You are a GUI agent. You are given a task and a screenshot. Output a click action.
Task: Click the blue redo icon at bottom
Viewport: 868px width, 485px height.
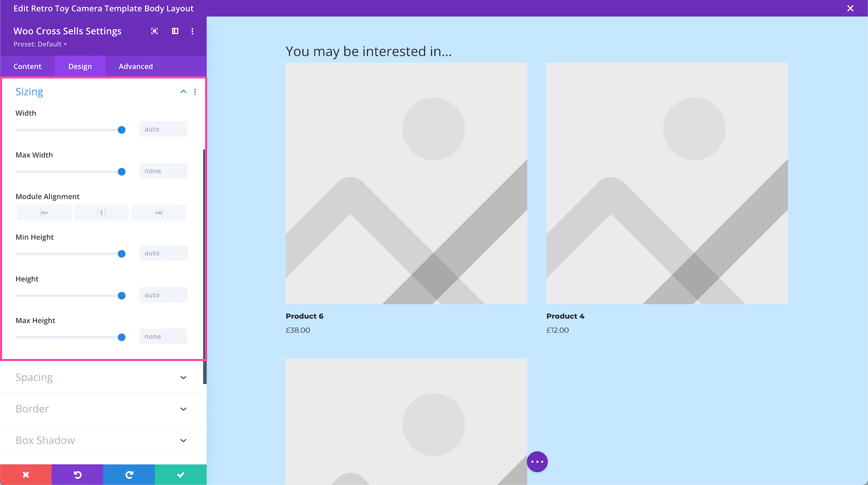129,474
